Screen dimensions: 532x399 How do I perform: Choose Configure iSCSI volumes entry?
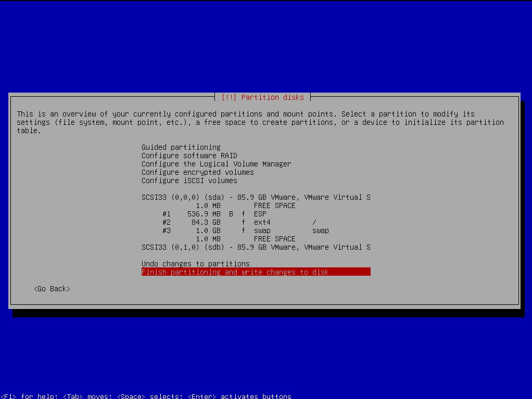click(x=256, y=181)
